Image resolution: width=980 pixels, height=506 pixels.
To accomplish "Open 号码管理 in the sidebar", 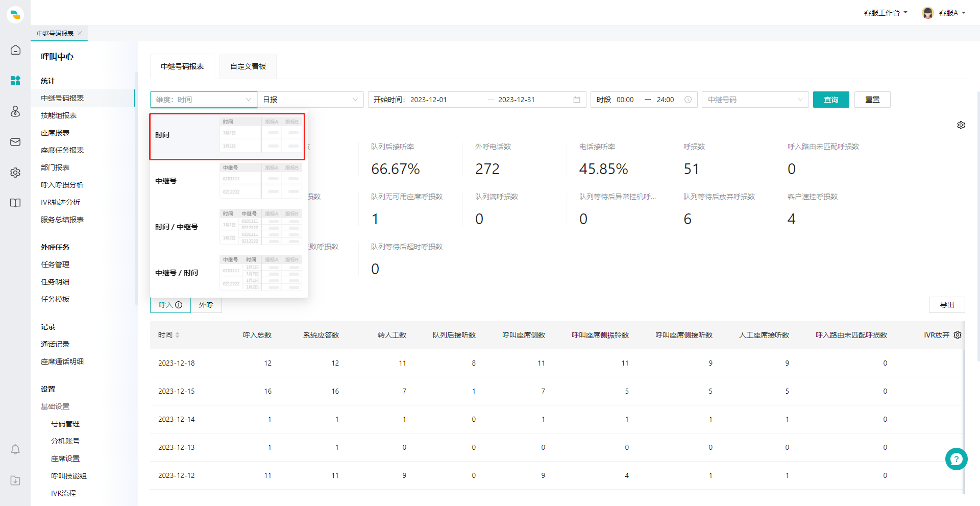I will coord(65,424).
